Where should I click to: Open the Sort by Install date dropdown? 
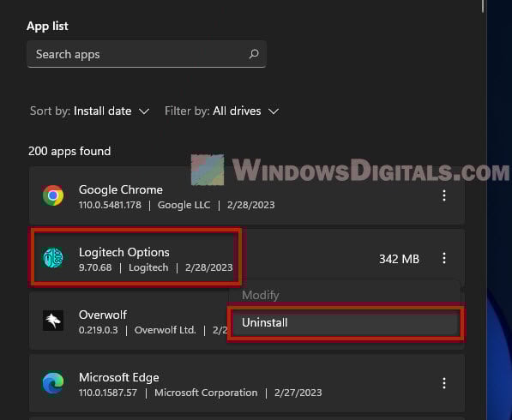point(90,111)
